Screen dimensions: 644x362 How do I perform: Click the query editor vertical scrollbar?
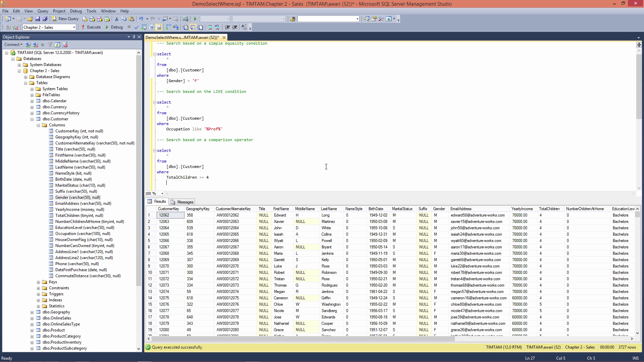[x=639, y=86]
